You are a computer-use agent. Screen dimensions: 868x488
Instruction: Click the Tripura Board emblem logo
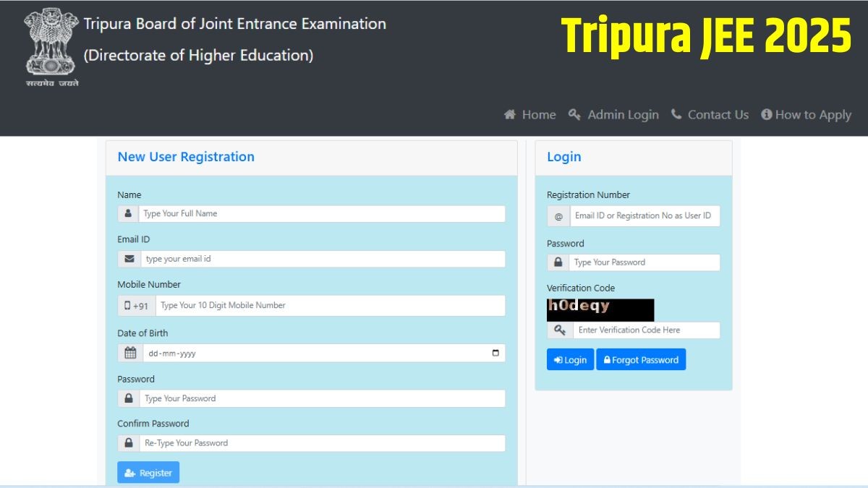click(51, 45)
